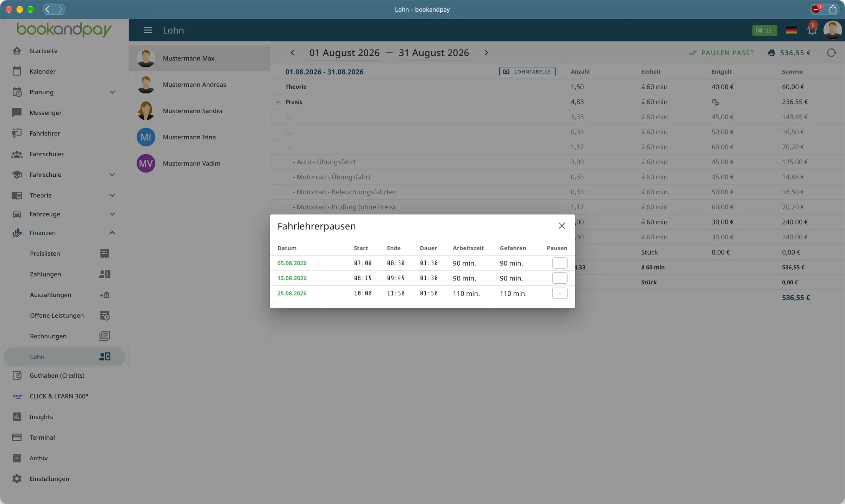Click the end date 31 August 2026
845x504 pixels.
coord(434,53)
